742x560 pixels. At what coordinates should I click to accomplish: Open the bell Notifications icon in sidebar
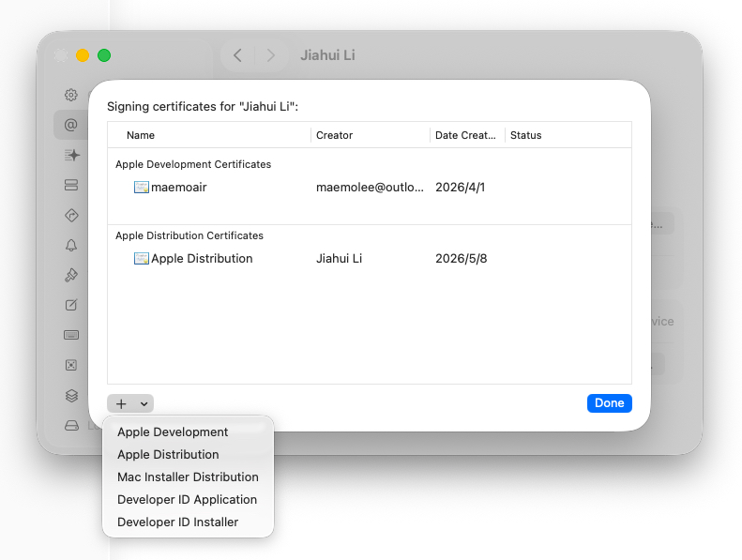[71, 245]
